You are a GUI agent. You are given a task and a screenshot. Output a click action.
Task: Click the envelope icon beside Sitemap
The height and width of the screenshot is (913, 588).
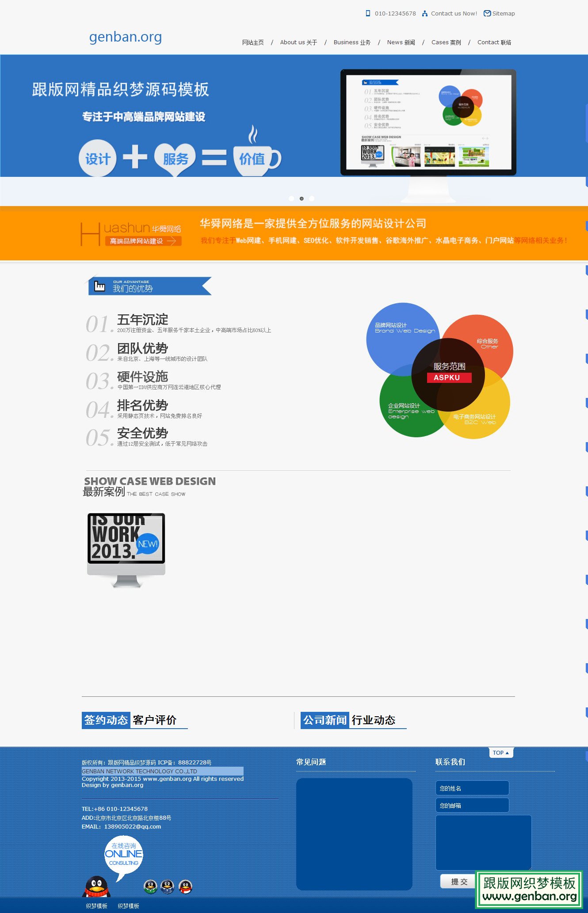[487, 13]
